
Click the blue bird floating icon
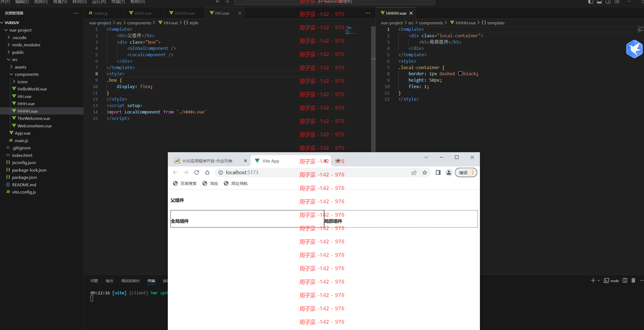[x=634, y=49]
